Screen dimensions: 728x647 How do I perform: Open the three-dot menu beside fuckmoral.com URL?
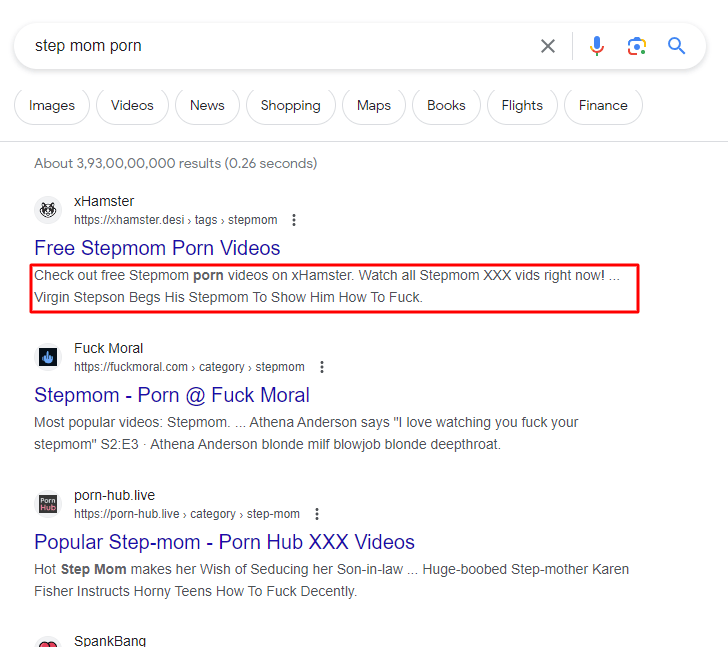(321, 367)
